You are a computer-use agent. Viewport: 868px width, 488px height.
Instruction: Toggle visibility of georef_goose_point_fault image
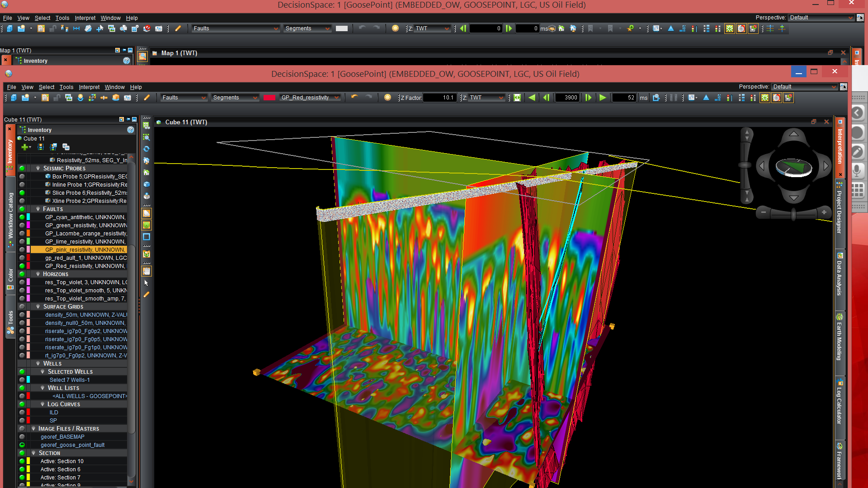pos(22,445)
